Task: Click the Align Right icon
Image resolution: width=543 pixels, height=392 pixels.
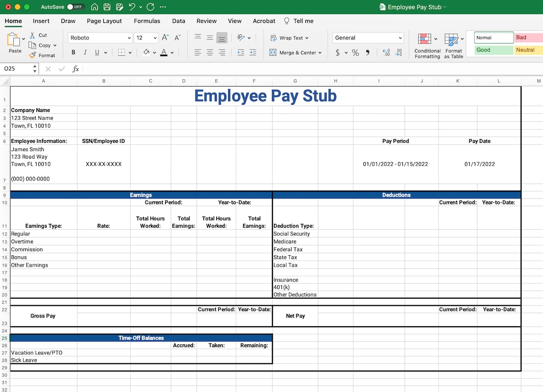Action: pos(221,52)
